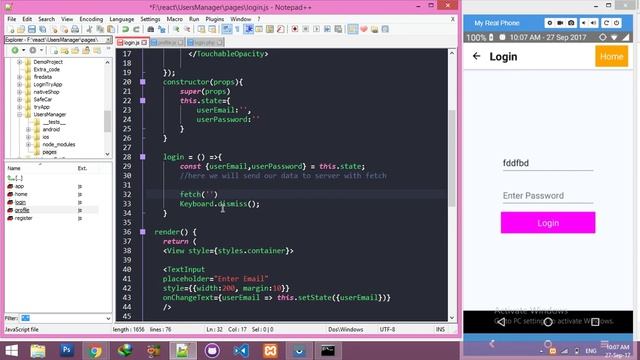The height and width of the screenshot is (360, 640).
Task: Open Photoshop from the Windows taskbar
Action: [67, 351]
